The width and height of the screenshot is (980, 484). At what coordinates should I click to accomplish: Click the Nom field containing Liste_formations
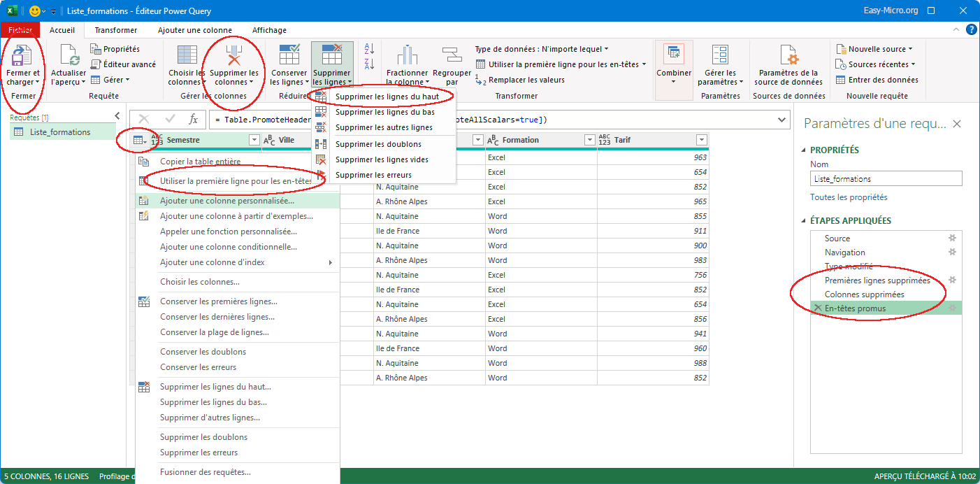pyautogui.click(x=886, y=179)
